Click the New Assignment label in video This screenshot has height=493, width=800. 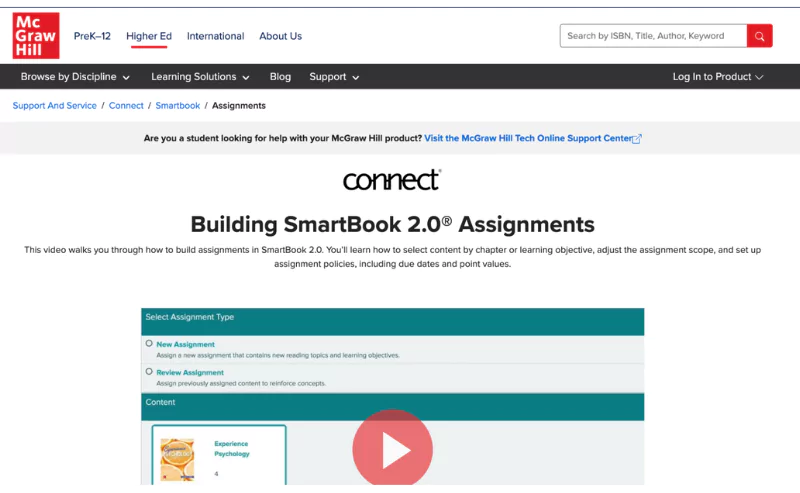[185, 344]
